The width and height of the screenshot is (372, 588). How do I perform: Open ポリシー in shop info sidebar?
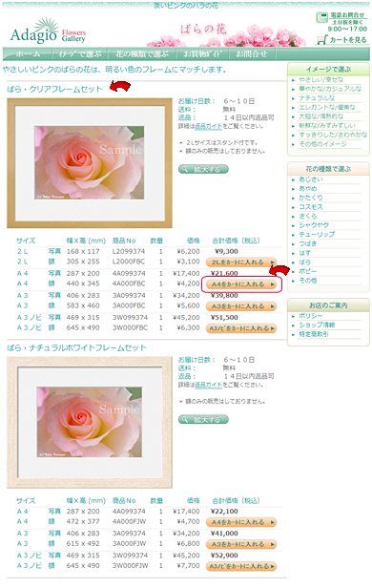[310, 316]
